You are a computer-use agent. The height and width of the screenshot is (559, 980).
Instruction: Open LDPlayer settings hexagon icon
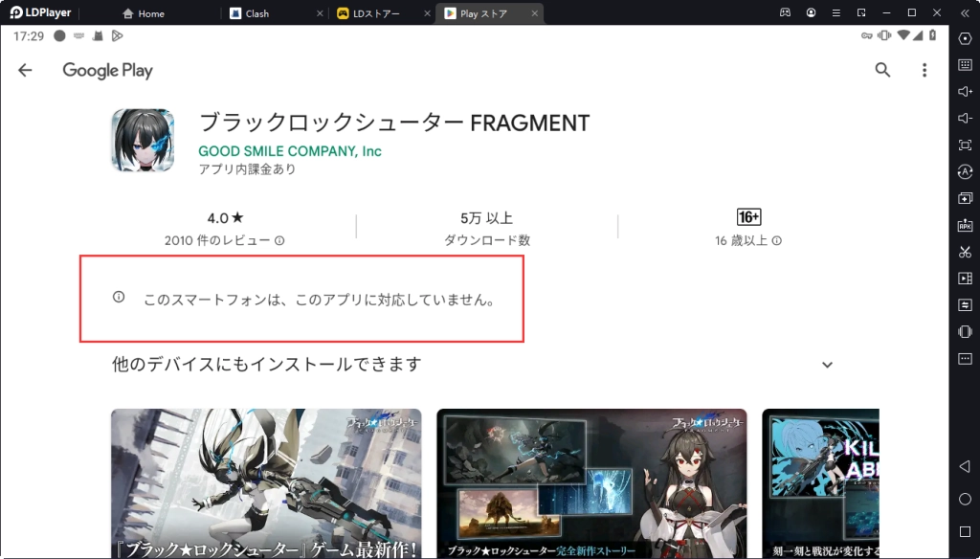pos(965,38)
